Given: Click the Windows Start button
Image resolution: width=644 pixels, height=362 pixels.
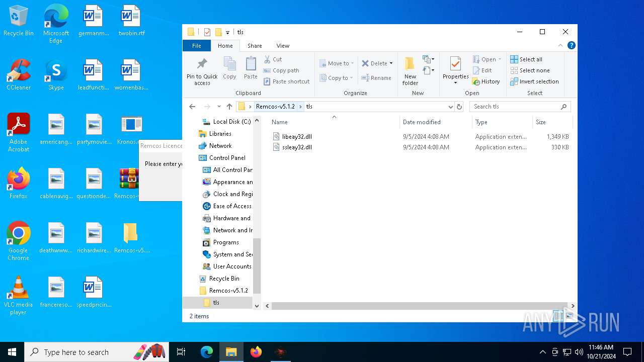Looking at the screenshot, I should click(12, 352).
